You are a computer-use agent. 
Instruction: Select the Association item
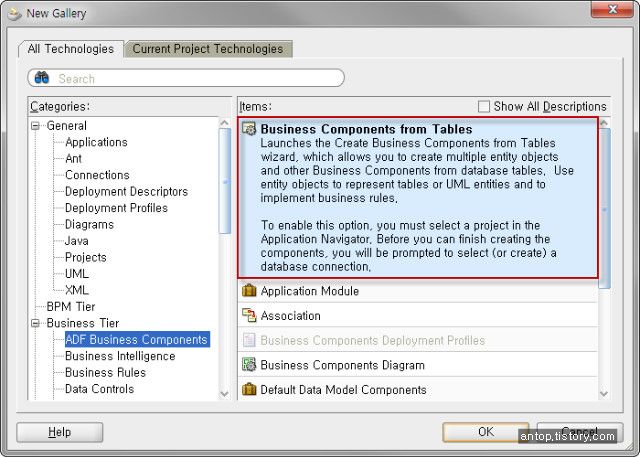pos(418,315)
